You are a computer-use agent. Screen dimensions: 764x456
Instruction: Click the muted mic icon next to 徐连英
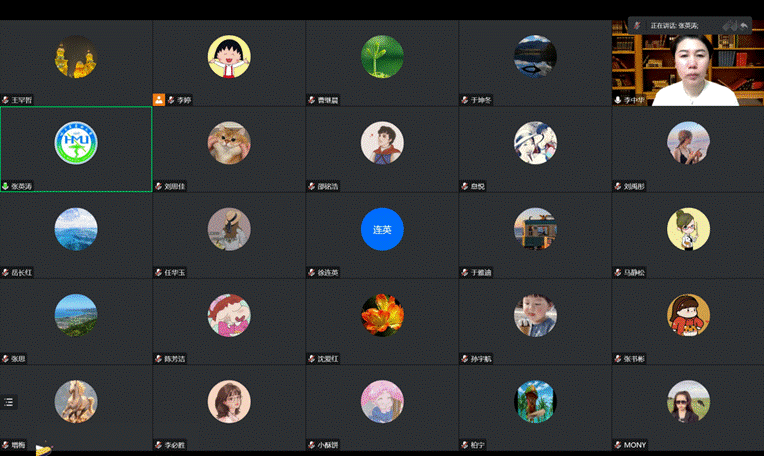(311, 272)
